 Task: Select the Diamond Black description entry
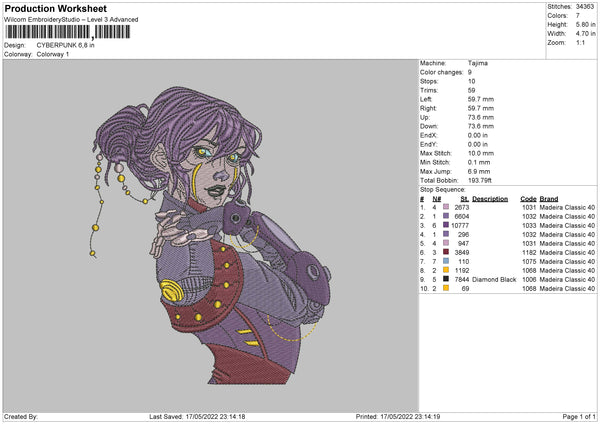point(494,279)
